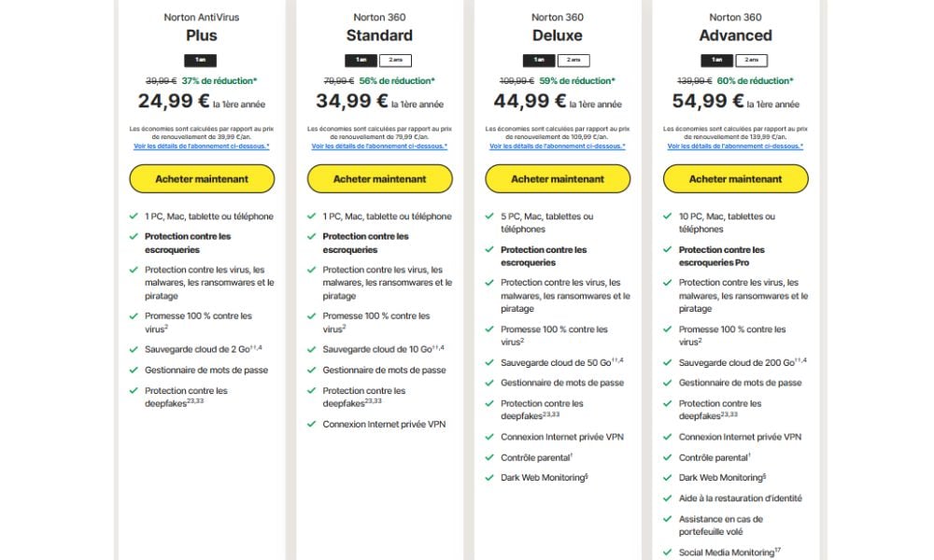Click checkmark next to Advanced stolen wallet assistance
934x560 pixels.
point(668,519)
